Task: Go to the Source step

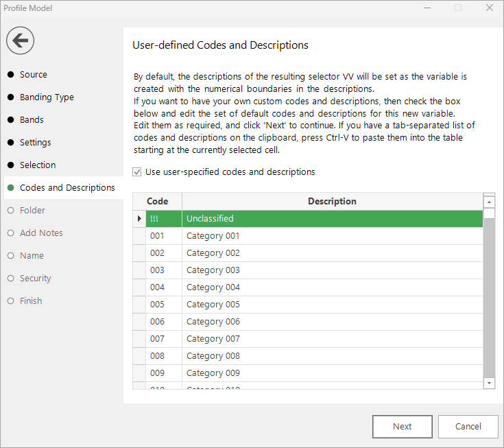Action: coord(34,75)
